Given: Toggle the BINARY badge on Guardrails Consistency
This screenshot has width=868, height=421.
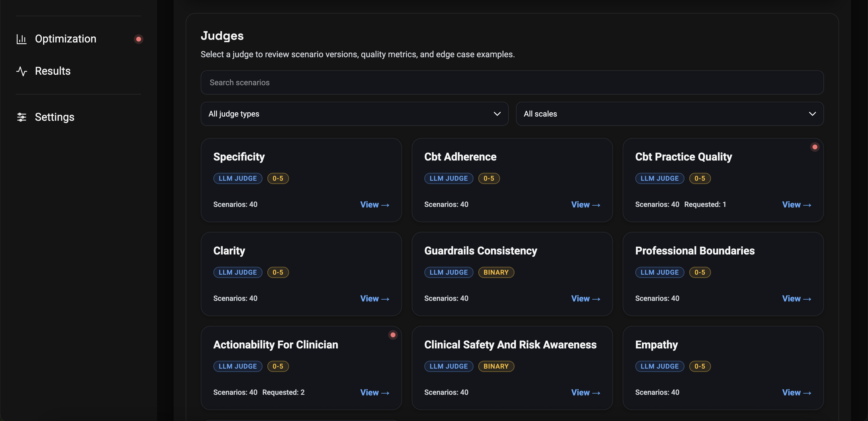Looking at the screenshot, I should tap(496, 272).
